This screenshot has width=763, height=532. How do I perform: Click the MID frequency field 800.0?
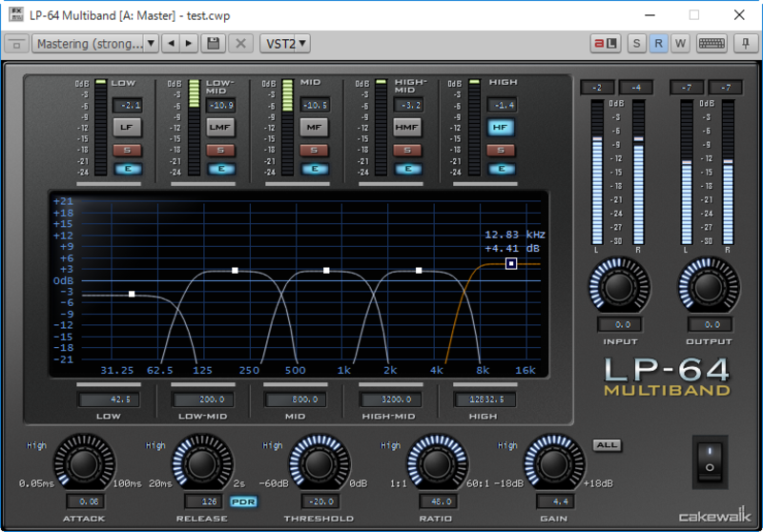coord(296,399)
